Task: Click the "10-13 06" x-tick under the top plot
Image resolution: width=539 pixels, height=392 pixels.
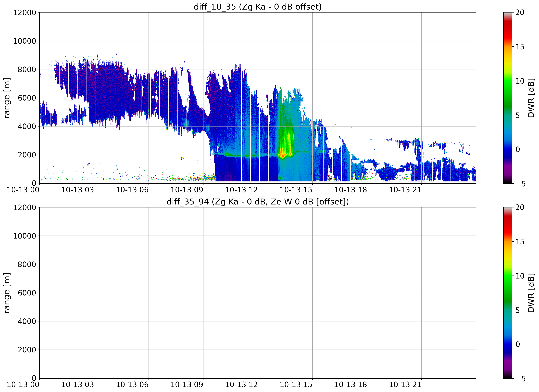Action: tap(132, 190)
